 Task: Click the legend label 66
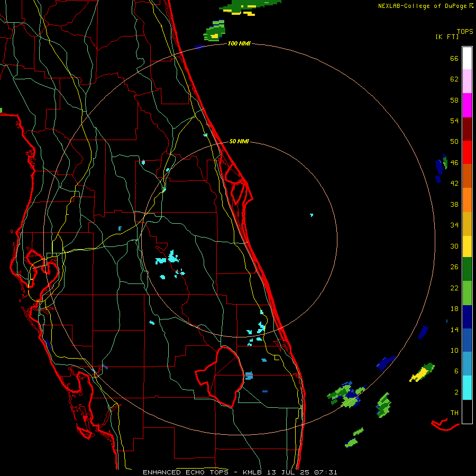pyautogui.click(x=454, y=59)
